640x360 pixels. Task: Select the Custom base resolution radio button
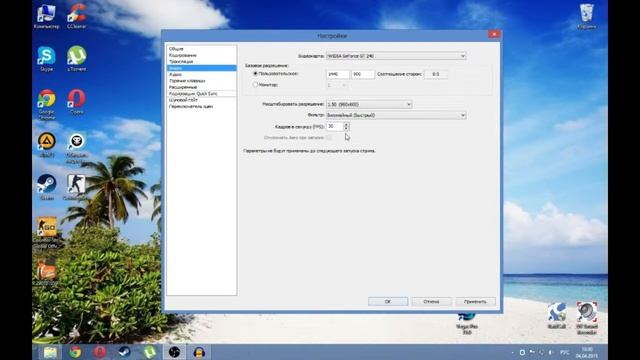coord(256,74)
